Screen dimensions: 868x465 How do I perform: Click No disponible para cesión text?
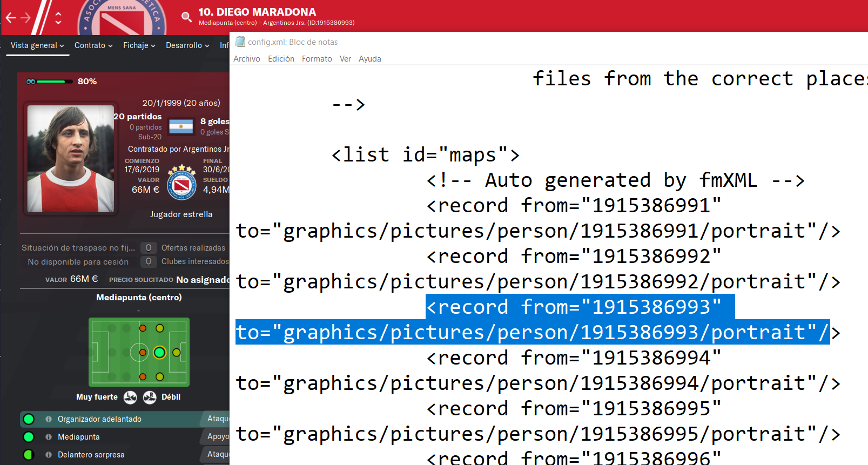point(78,262)
